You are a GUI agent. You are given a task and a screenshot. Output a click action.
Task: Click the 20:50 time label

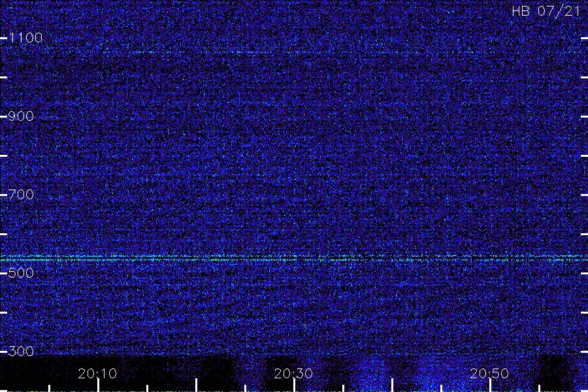click(x=490, y=374)
